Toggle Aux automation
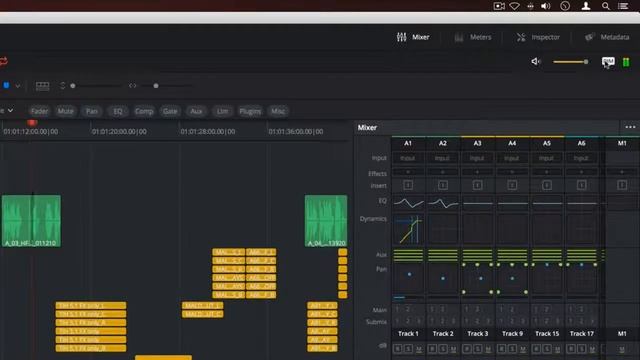 tap(196, 111)
